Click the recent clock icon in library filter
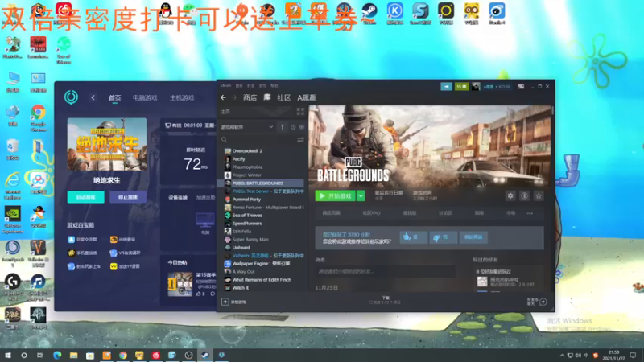644x362 pixels. [293, 127]
